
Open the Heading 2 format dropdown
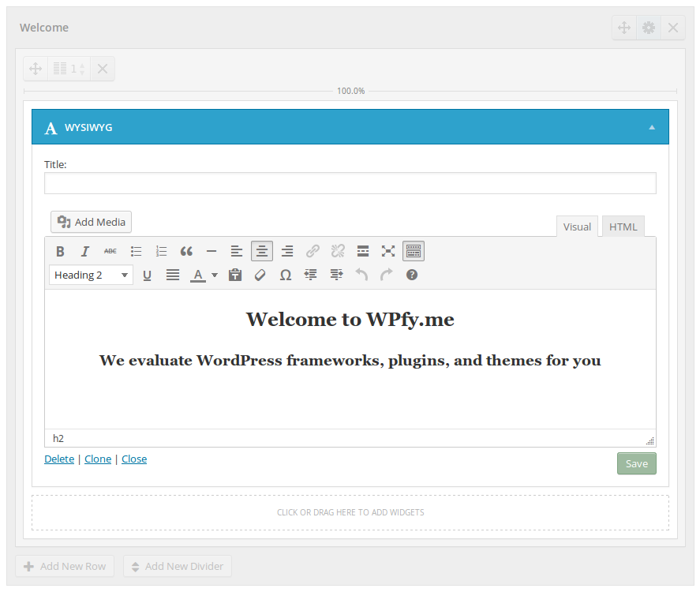coord(91,275)
